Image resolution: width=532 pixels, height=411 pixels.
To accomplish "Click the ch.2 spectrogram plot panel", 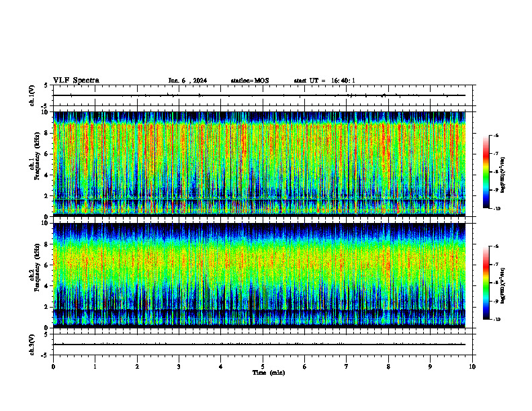I will (x=259, y=275).
